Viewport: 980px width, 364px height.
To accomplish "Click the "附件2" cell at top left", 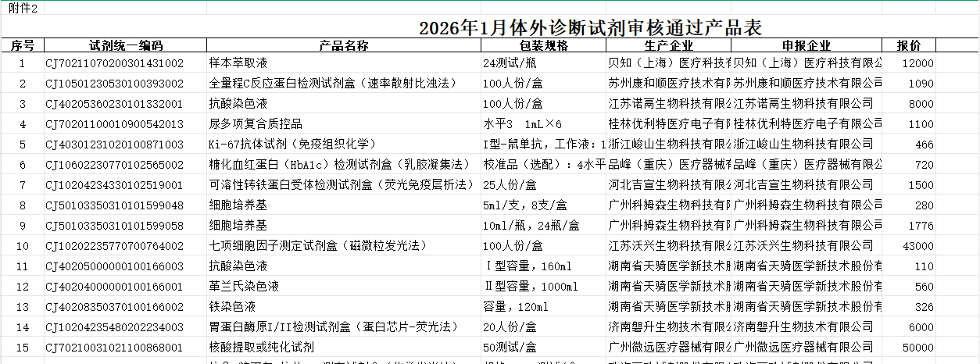I will pos(22,7).
